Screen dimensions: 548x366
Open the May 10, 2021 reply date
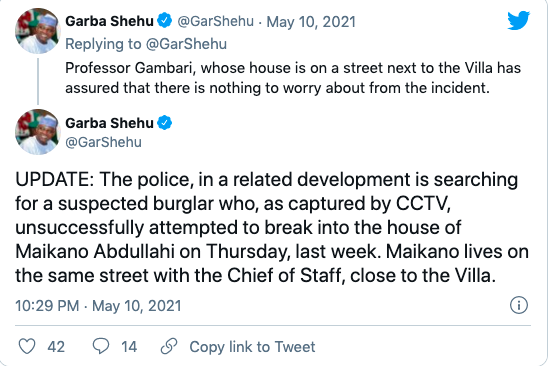pyautogui.click(x=311, y=22)
